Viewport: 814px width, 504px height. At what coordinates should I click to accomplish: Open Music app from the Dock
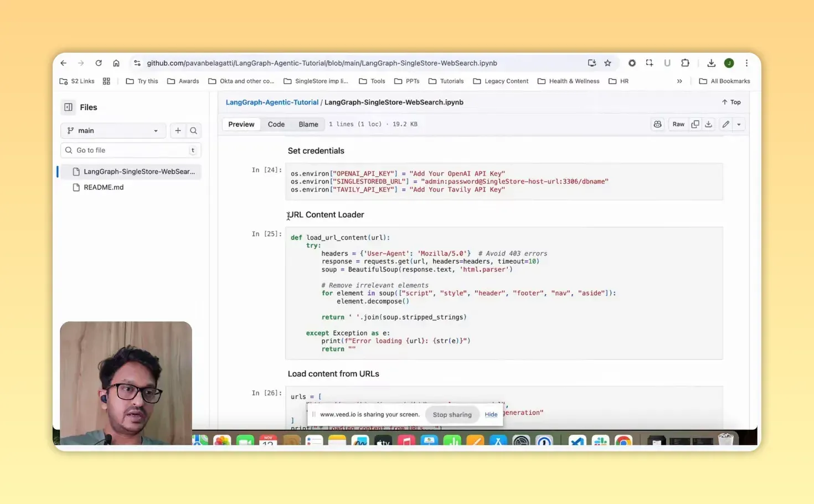tap(406, 441)
